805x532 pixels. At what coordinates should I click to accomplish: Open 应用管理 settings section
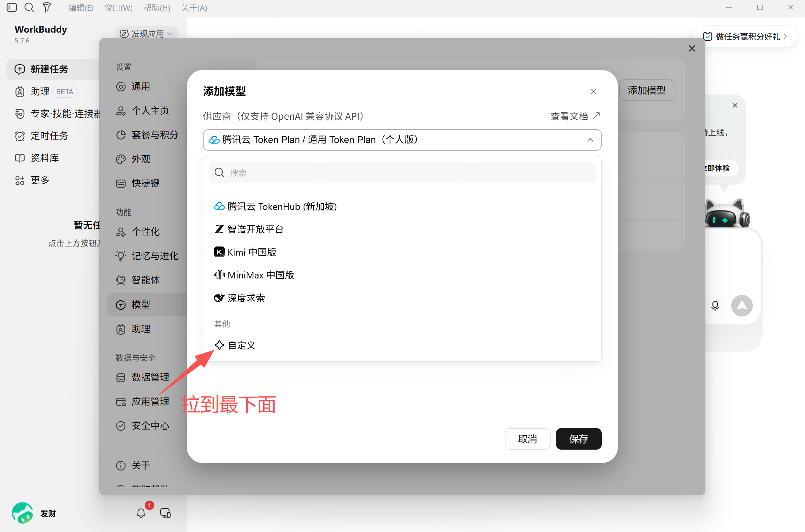pyautogui.click(x=147, y=402)
